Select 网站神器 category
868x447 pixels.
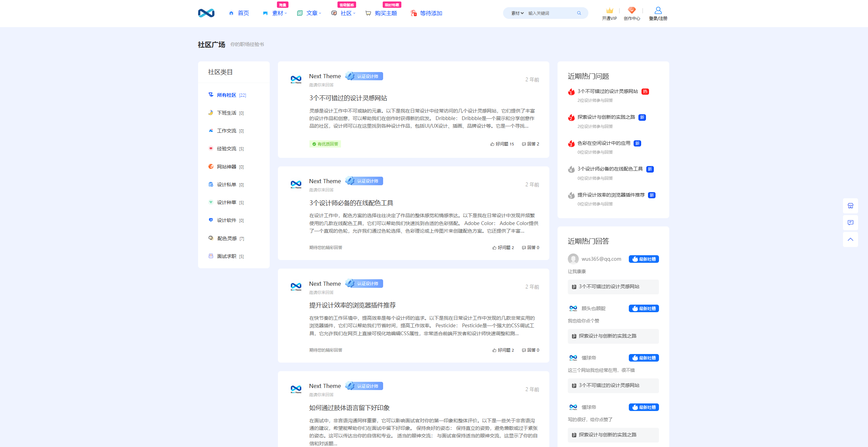pos(226,167)
